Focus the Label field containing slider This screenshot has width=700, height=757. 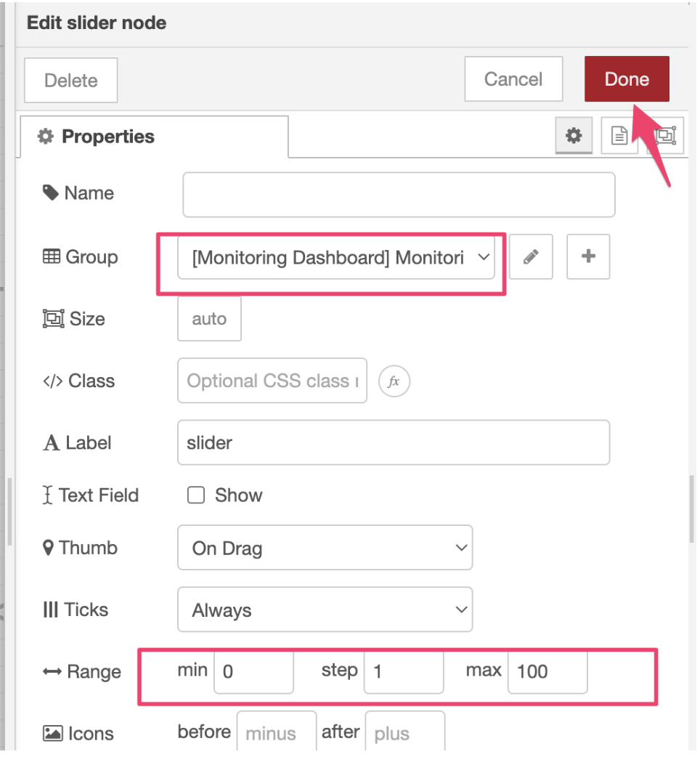click(x=393, y=442)
